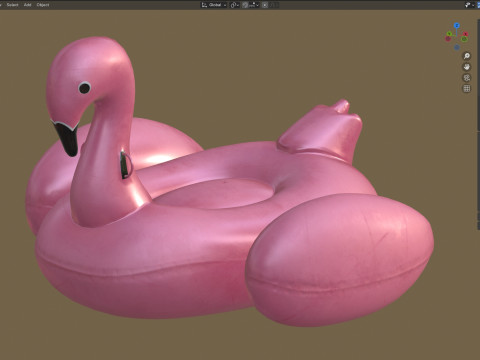Click the green Y axis gizmo ball
The image size is (480, 360).
[449, 34]
